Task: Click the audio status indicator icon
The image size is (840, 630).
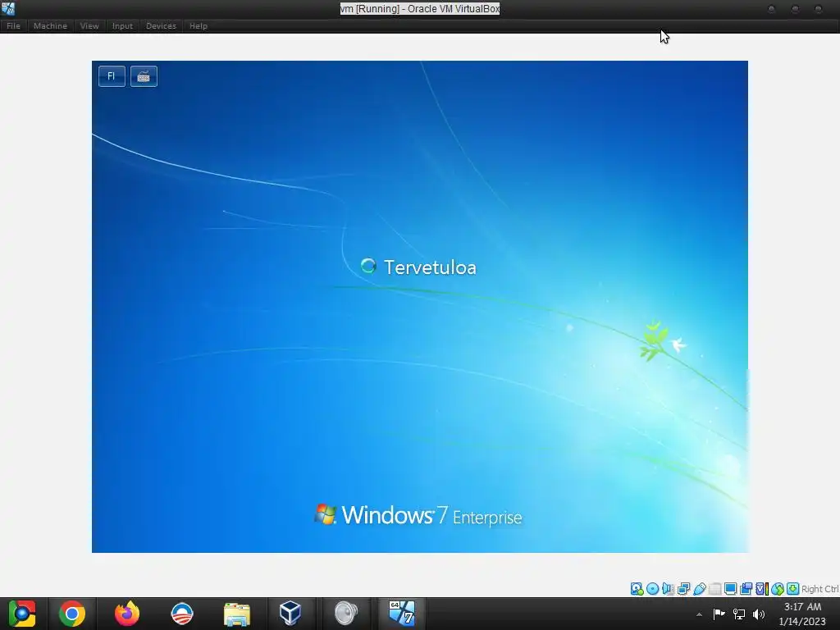Action: point(668,589)
